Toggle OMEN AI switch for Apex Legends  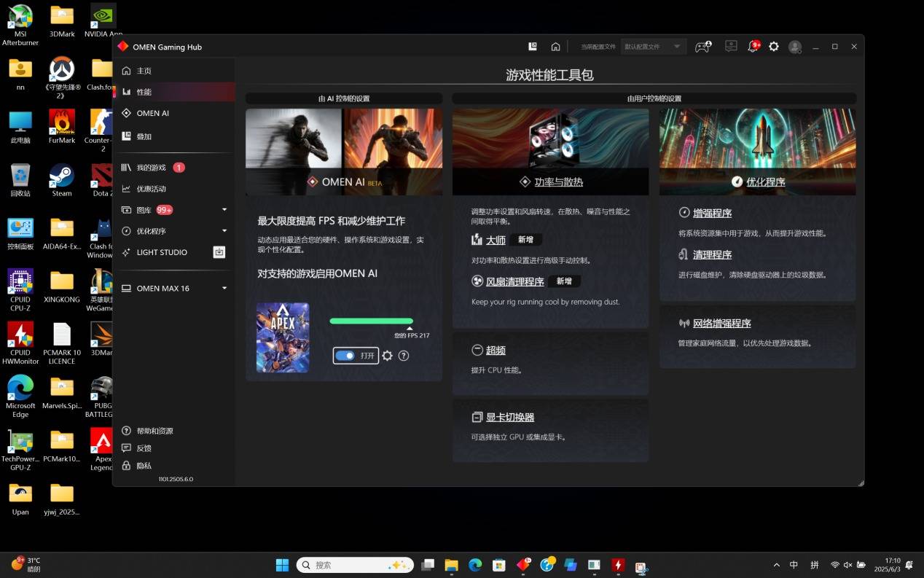(x=345, y=356)
